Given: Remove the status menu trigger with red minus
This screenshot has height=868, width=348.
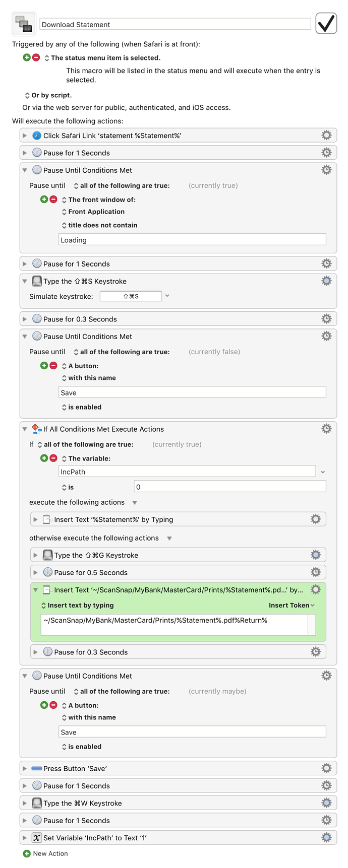Looking at the screenshot, I should [36, 57].
